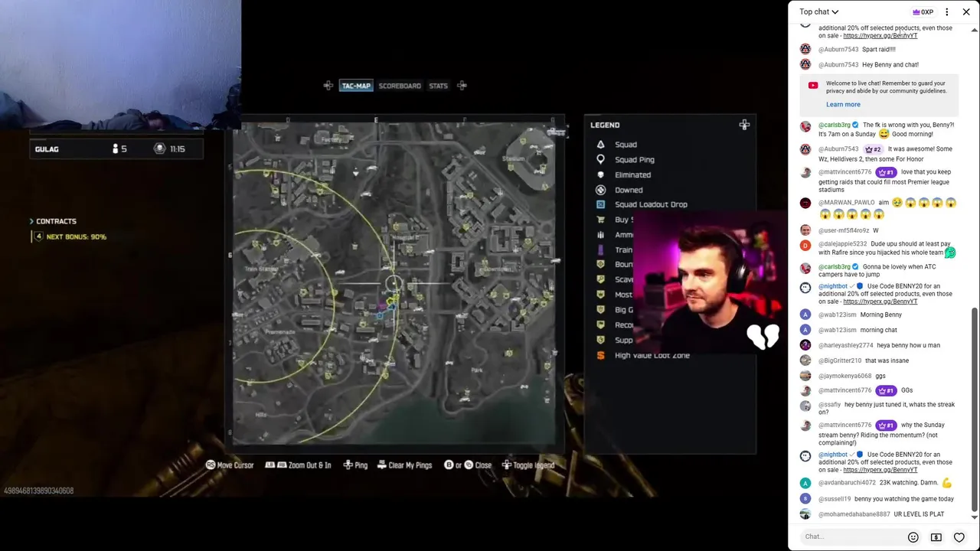Screen dimensions: 980x551
Task: Click the Ammo legend icon
Action: click(x=600, y=235)
